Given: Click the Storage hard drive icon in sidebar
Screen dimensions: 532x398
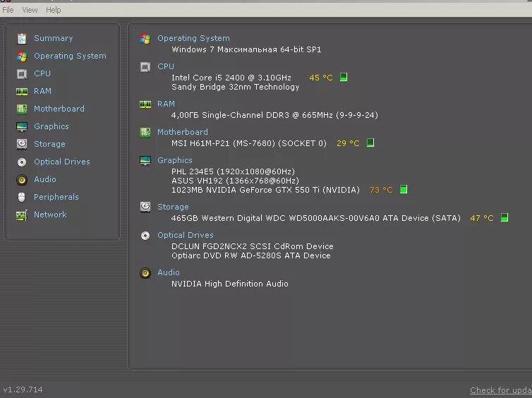Looking at the screenshot, I should [22, 144].
